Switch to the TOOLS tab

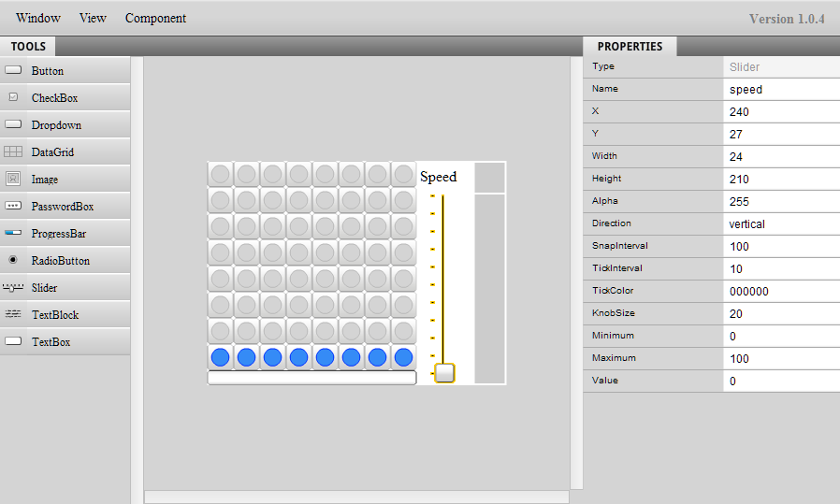(x=28, y=47)
